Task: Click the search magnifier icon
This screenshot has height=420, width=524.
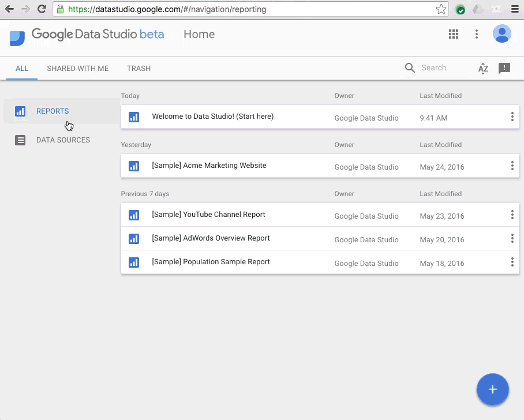Action: pos(410,68)
